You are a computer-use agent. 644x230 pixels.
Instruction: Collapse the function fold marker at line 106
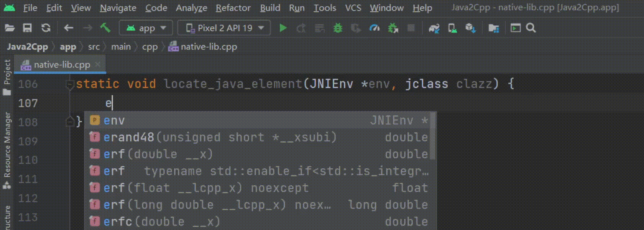(70, 84)
